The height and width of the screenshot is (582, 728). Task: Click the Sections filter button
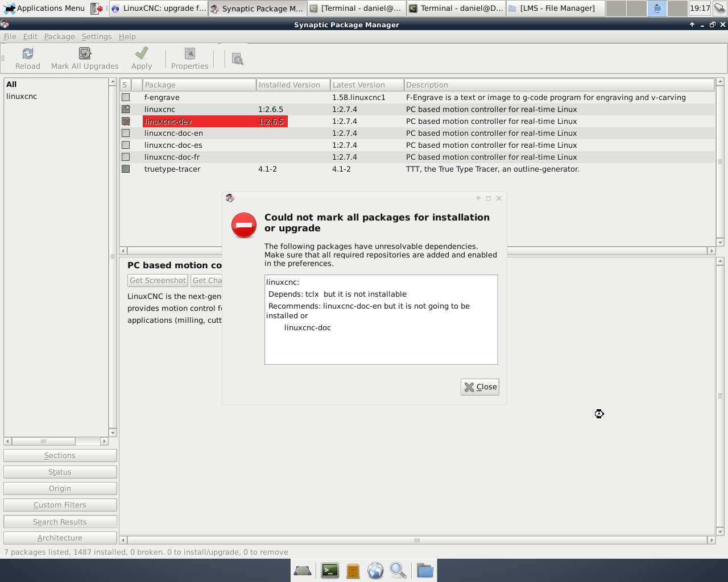60,456
